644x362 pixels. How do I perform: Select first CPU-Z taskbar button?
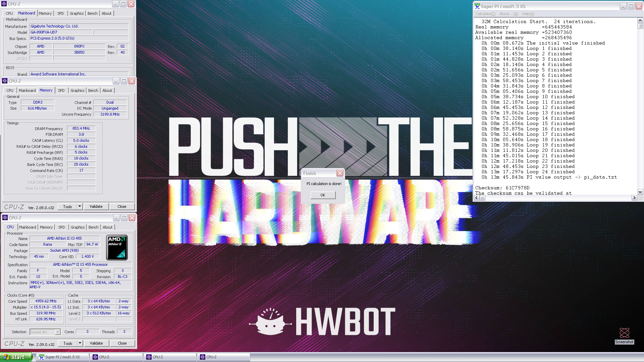point(116,357)
